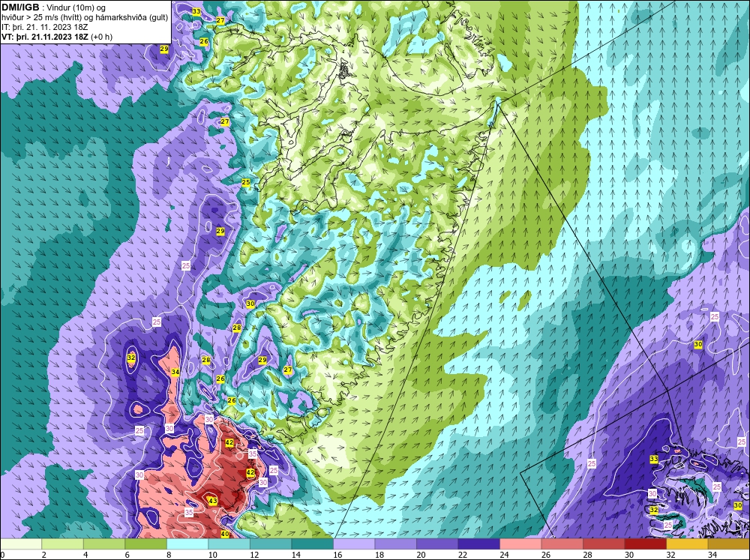Click the 0–2 m/s pale cream legend swatch
This screenshot has width=750, height=560.
pos(21,544)
